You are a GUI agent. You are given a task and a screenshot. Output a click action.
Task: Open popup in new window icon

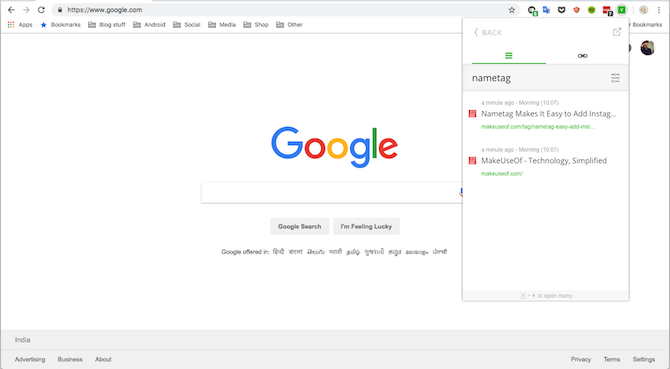coord(617,32)
